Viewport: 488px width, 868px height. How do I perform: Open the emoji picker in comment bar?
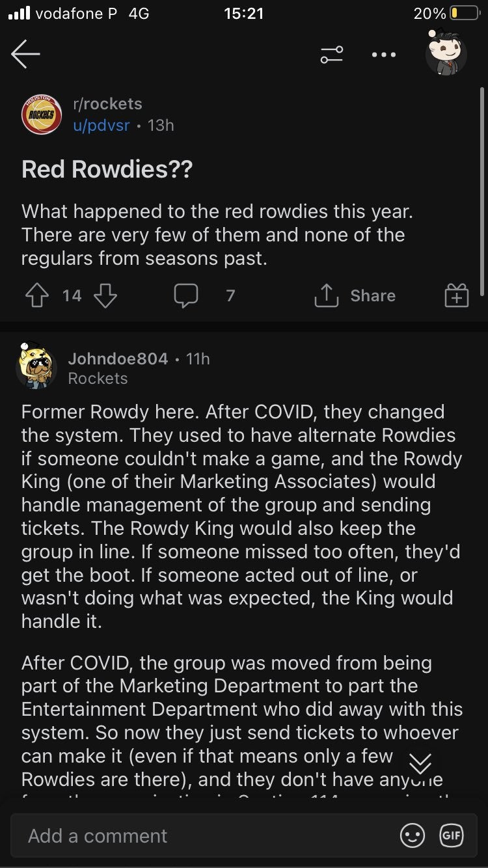[412, 836]
